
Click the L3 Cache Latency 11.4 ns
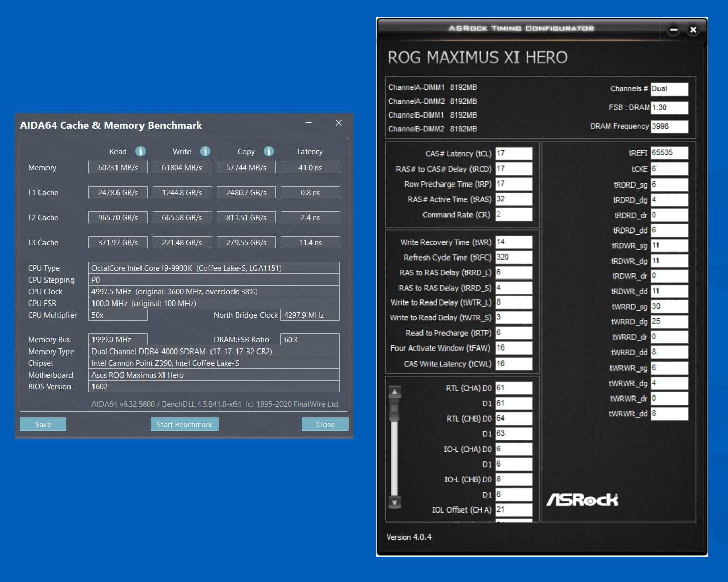click(x=310, y=242)
